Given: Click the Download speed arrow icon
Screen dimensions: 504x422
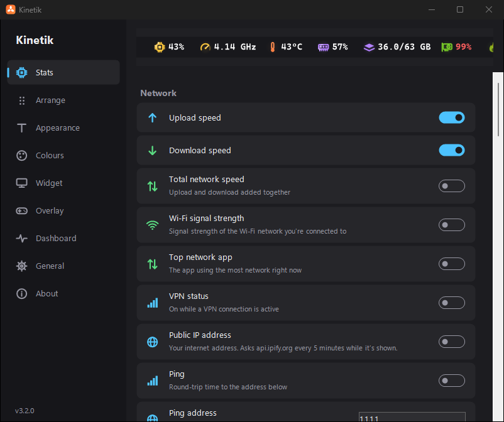Looking at the screenshot, I should (x=152, y=150).
